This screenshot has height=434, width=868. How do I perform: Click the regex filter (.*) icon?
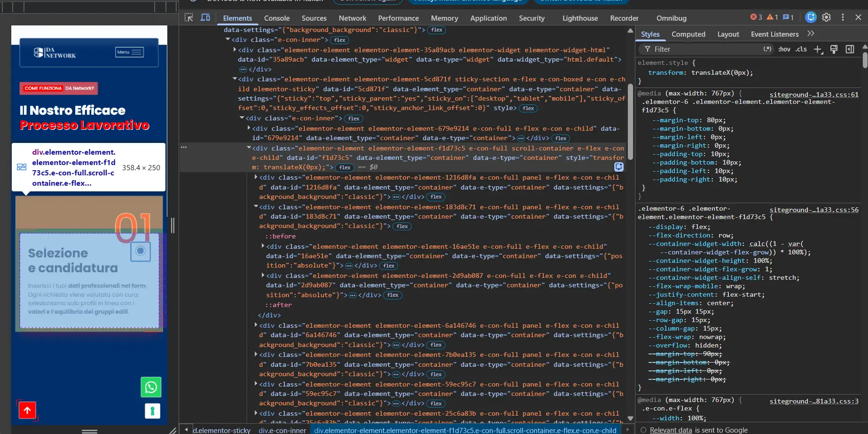(767, 49)
